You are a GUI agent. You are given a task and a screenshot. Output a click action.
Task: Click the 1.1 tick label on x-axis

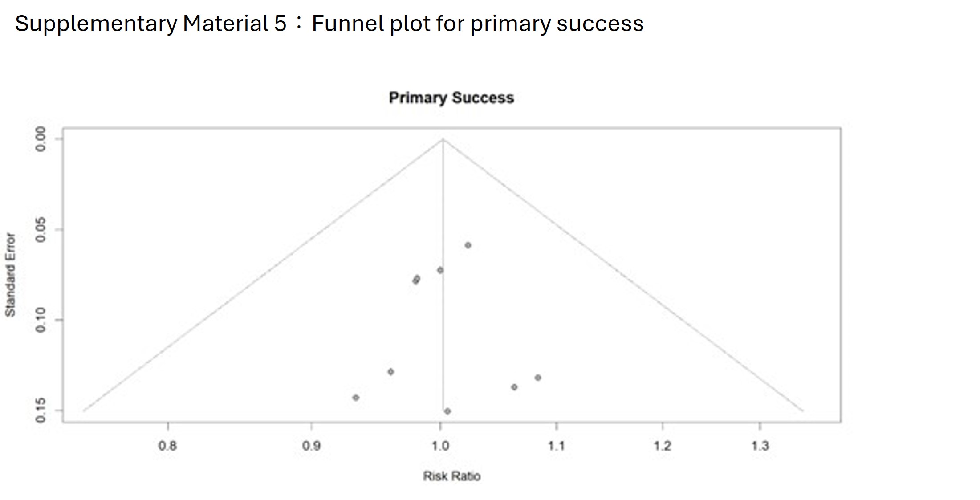pyautogui.click(x=556, y=446)
